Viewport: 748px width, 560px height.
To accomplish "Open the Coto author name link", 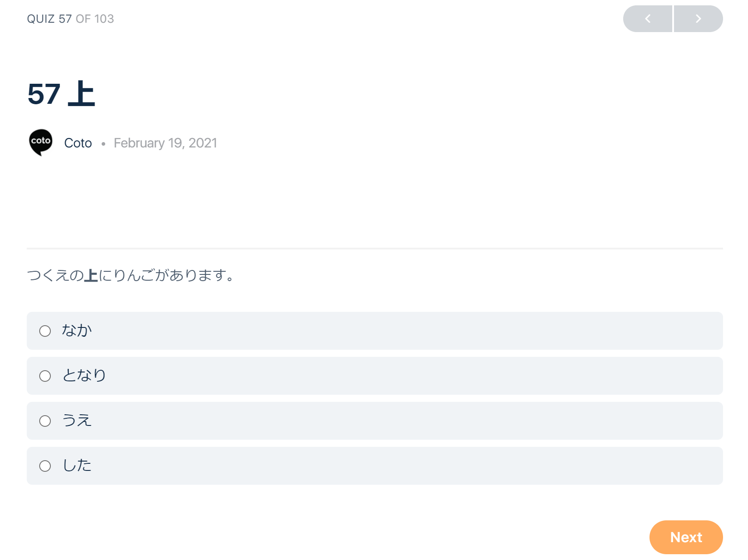I will (78, 143).
